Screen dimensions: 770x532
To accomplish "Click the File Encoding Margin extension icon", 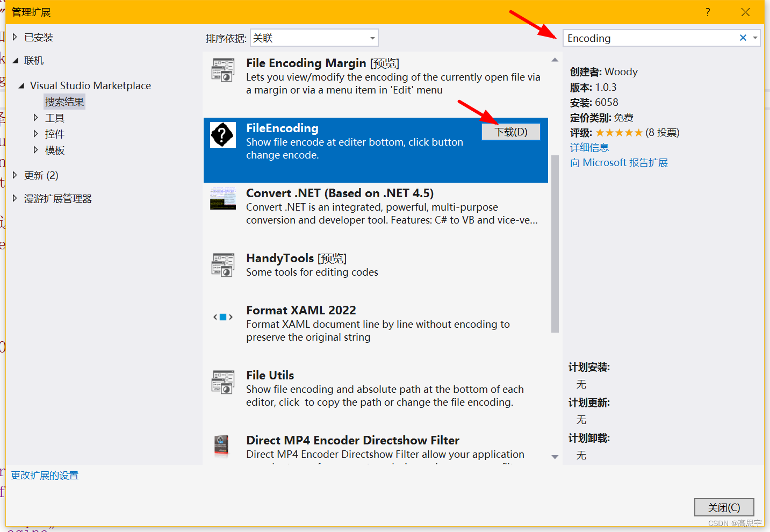I will (x=222, y=70).
